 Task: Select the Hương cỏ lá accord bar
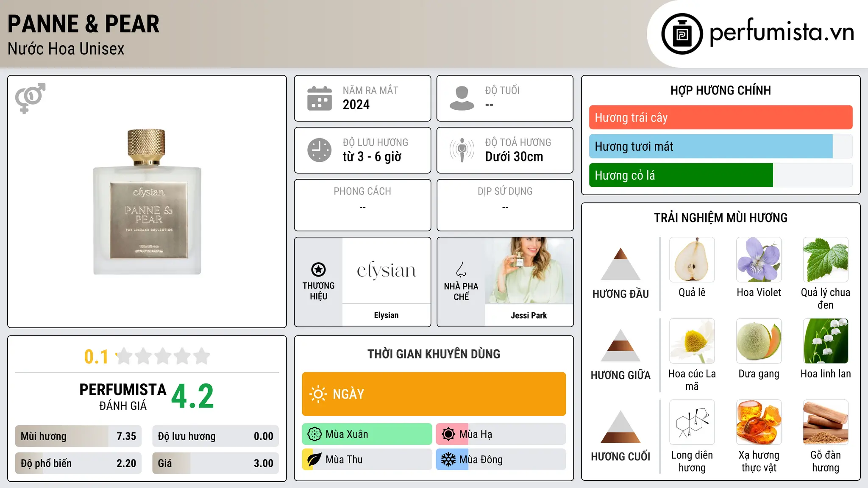pyautogui.click(x=721, y=175)
